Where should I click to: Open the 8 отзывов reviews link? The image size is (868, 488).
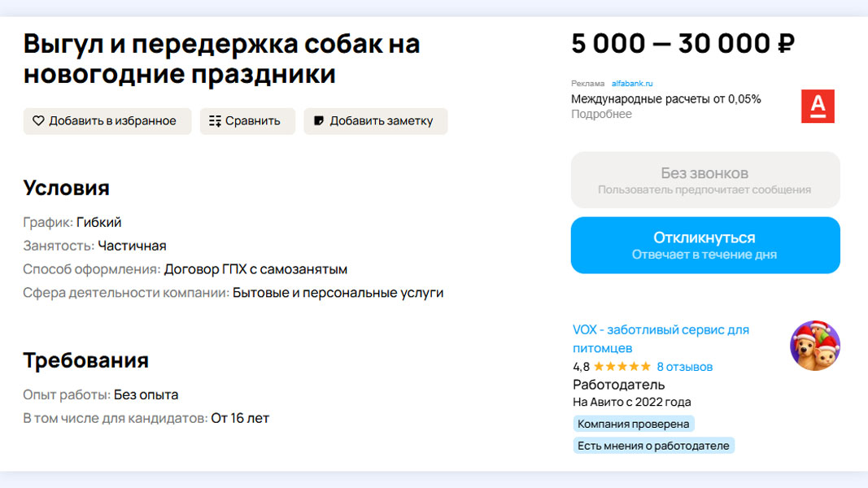684,367
